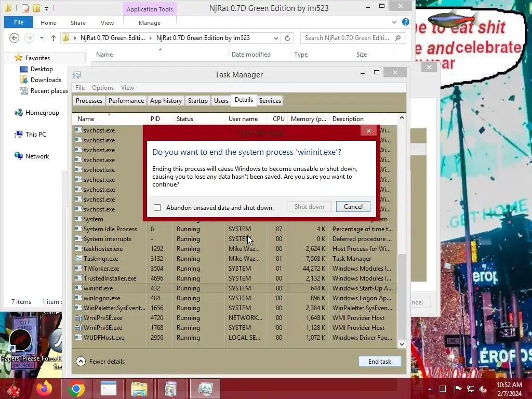Sort by User name column header
The image size is (532, 399).
point(246,119)
